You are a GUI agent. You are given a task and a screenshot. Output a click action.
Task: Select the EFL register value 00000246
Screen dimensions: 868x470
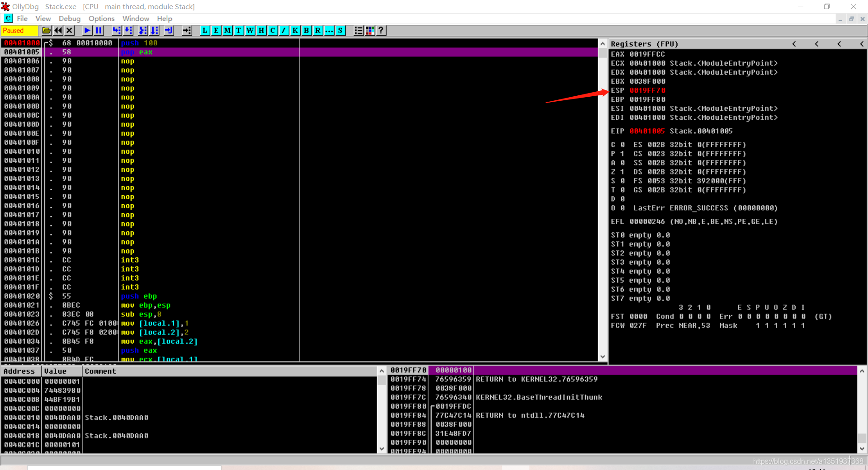(x=647, y=221)
